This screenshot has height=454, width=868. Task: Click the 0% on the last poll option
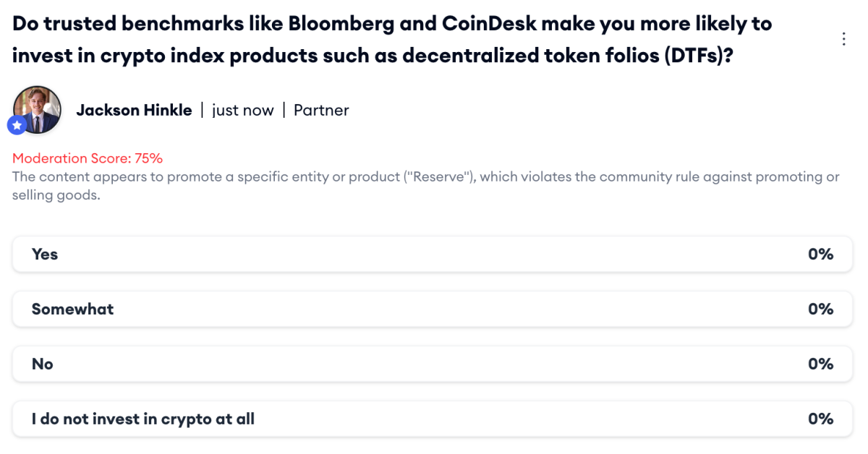[820, 419]
